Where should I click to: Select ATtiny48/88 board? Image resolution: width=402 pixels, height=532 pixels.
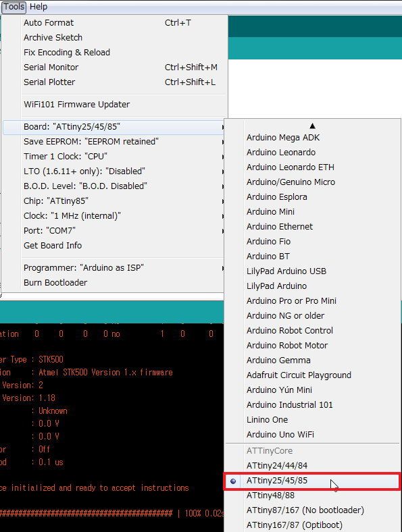coord(313,496)
